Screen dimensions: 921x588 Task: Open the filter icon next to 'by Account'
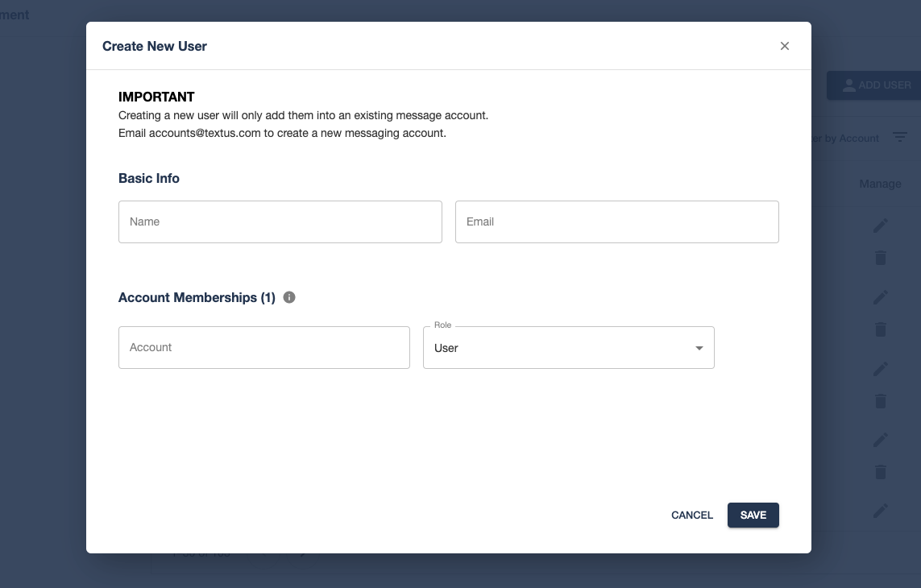900,137
